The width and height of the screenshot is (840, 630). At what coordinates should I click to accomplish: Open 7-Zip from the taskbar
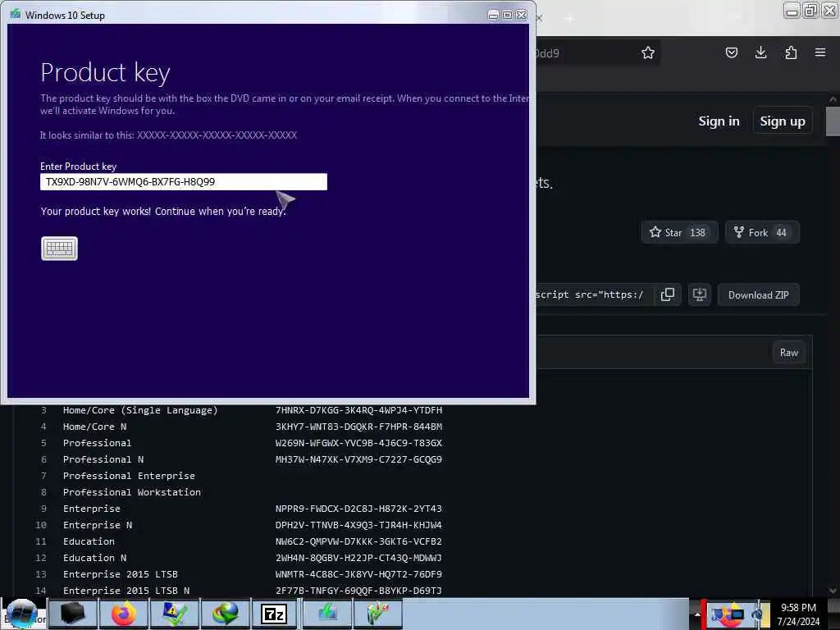click(274, 614)
